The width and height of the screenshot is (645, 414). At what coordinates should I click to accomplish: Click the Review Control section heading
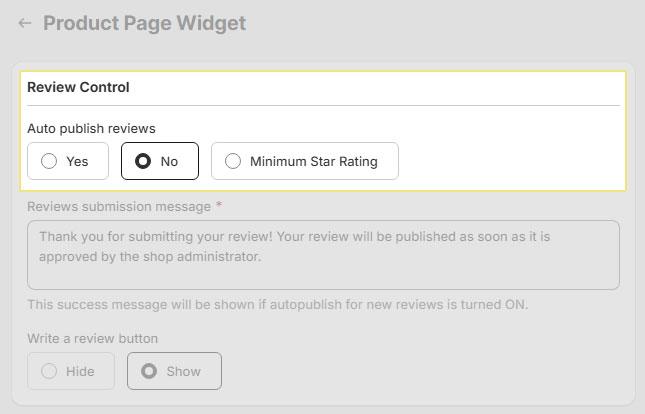coord(78,87)
